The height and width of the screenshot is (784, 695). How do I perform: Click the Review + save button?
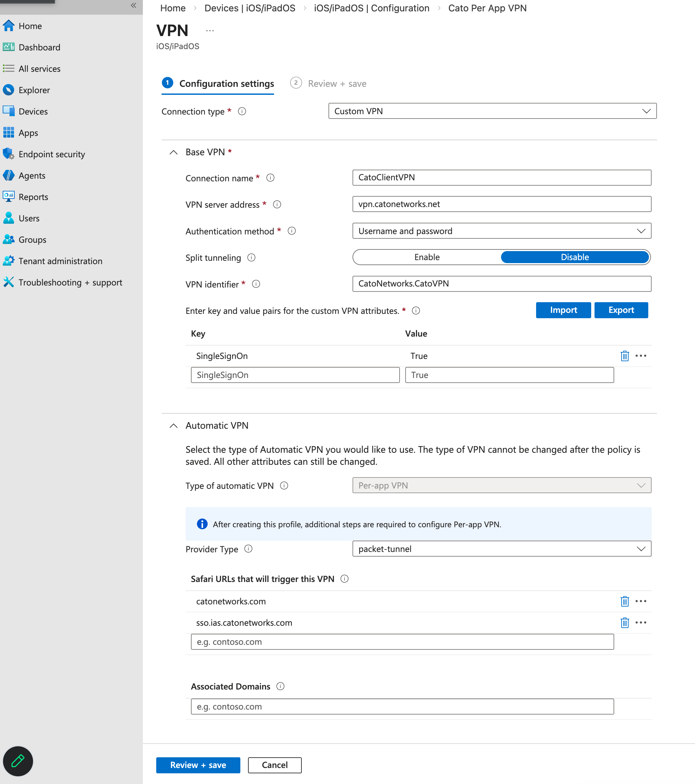198,765
